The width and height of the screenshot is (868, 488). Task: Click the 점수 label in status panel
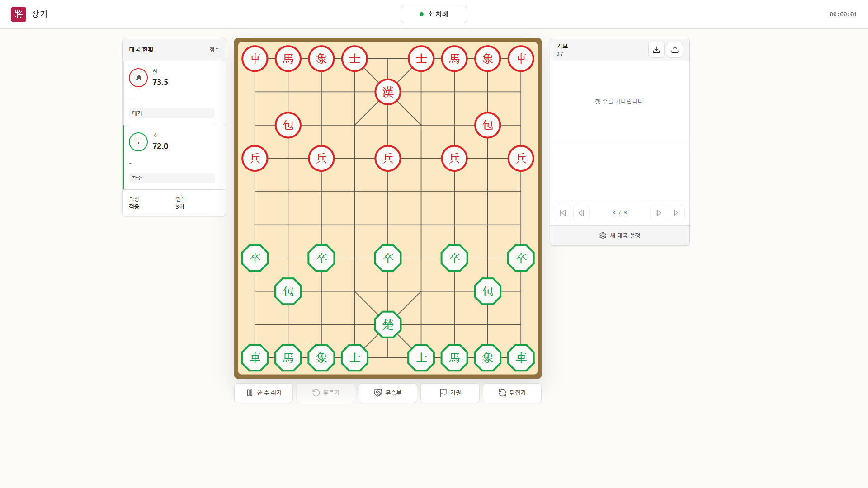[214, 50]
